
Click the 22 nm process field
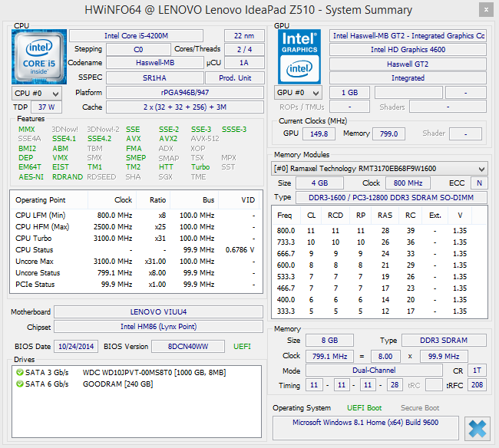tap(244, 35)
